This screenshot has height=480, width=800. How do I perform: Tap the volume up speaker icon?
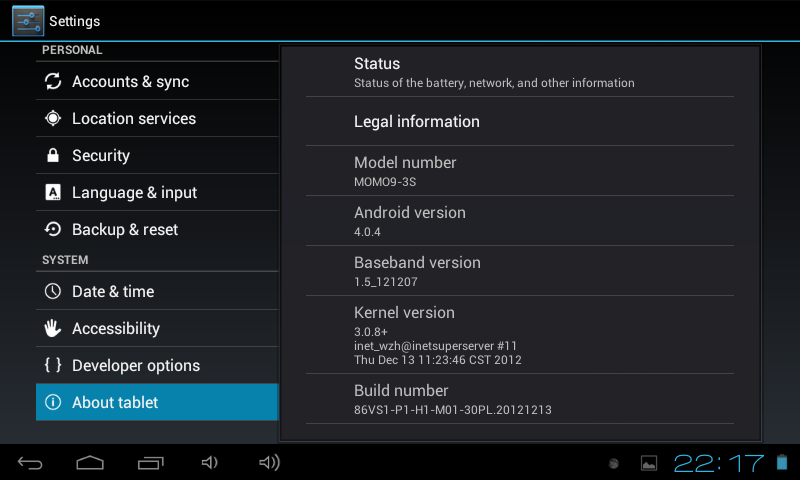269,462
